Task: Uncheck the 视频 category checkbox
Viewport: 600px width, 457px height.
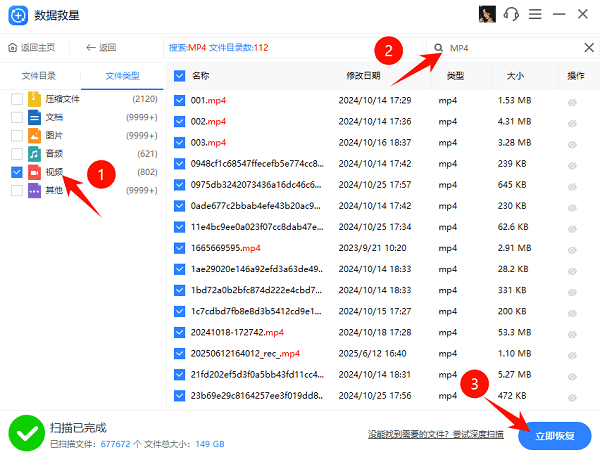Action: click(x=16, y=172)
